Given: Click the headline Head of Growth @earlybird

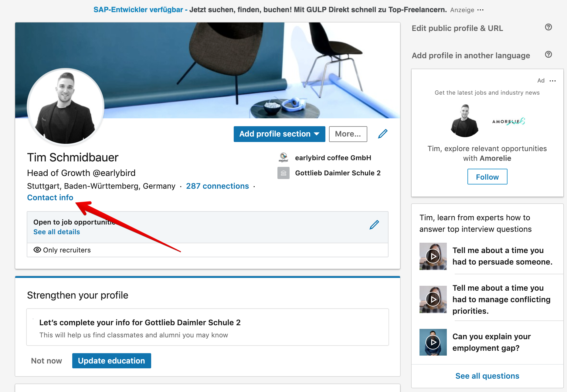Looking at the screenshot, I should tap(81, 173).
